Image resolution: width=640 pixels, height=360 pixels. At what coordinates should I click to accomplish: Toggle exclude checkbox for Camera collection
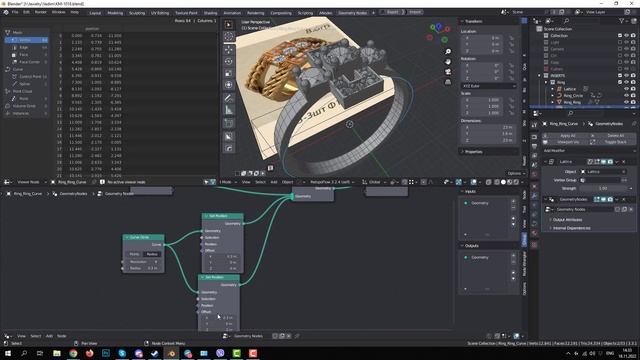coord(620,49)
